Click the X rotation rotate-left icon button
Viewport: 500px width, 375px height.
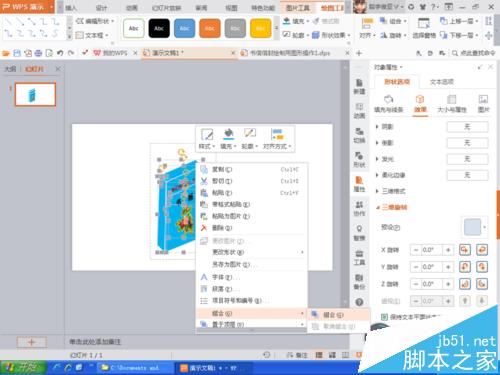tap(482, 249)
